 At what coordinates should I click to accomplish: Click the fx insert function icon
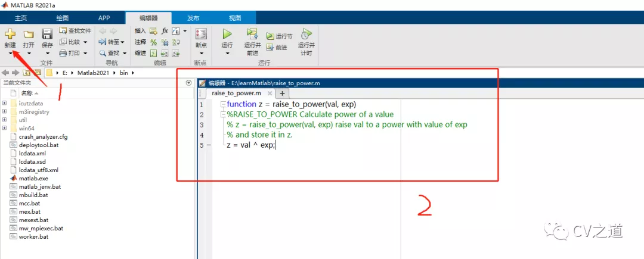pyautogui.click(x=165, y=31)
